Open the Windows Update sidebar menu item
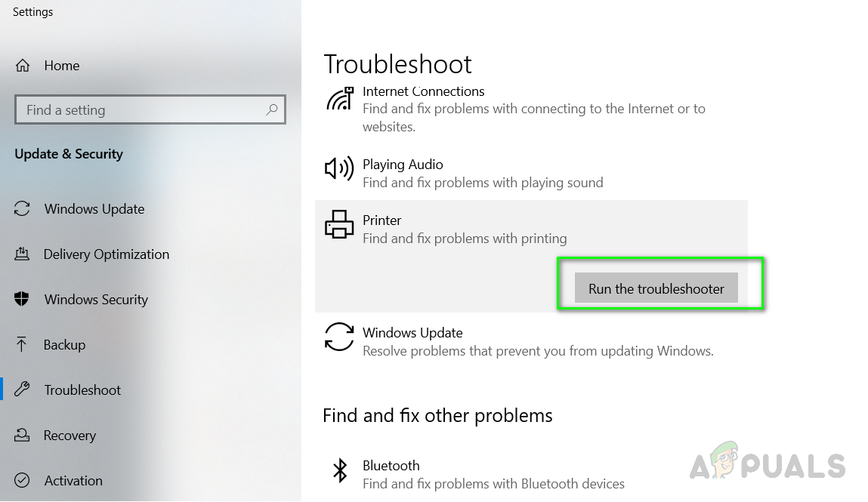The width and height of the screenshot is (868, 502). coord(94,209)
